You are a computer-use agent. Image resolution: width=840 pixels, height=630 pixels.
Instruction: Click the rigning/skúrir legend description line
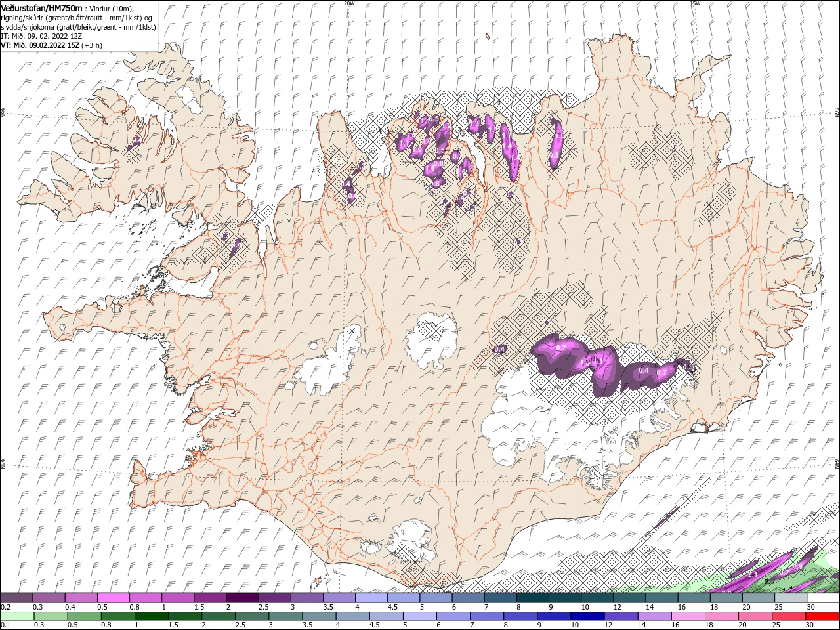click(x=77, y=17)
